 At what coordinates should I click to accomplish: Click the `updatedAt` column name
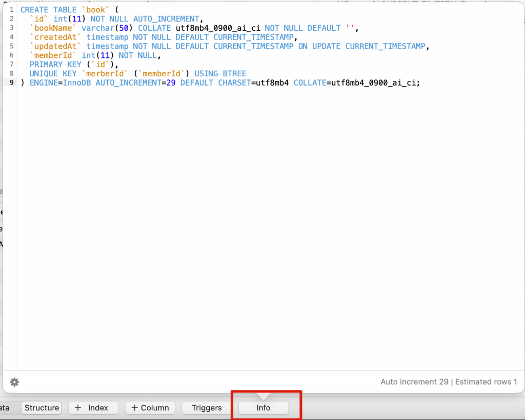55,46
